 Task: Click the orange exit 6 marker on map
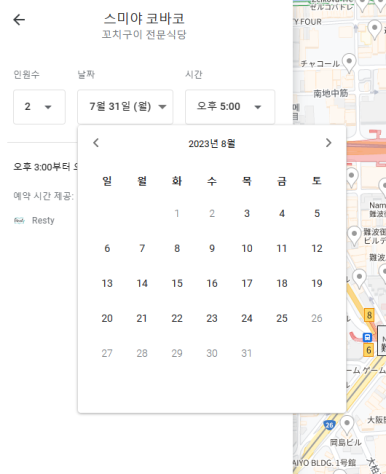(x=368, y=350)
